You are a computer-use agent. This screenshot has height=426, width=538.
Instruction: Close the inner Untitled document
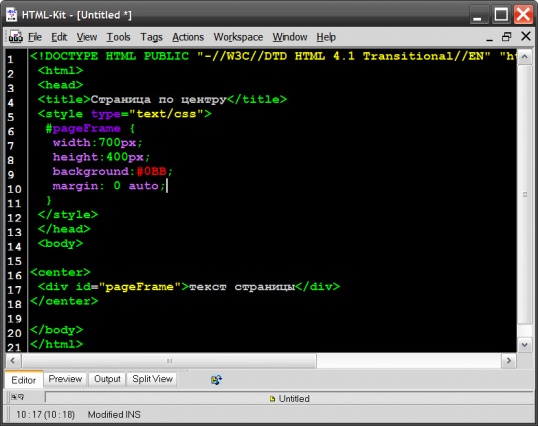[x=526, y=36]
